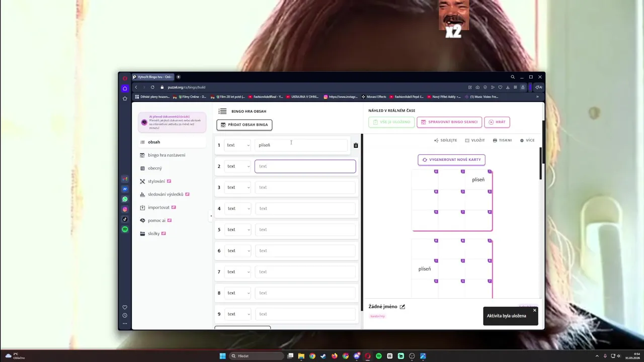Open Messenger in the Opera sidebar

(125, 189)
